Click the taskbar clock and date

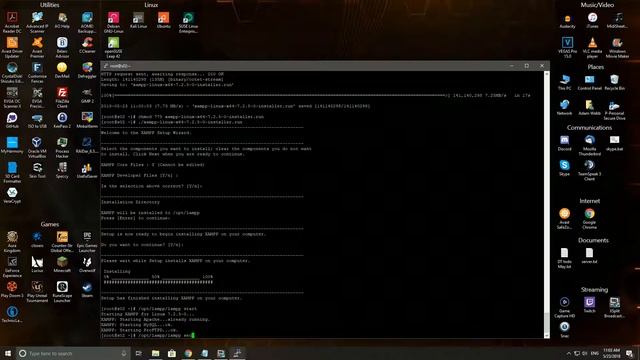[x=611, y=353]
